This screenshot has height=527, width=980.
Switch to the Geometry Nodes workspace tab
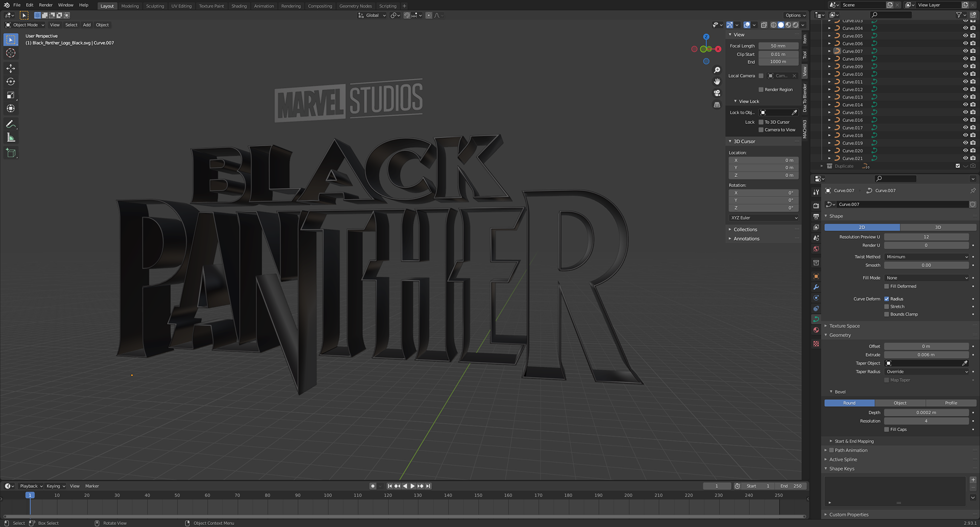click(x=355, y=6)
